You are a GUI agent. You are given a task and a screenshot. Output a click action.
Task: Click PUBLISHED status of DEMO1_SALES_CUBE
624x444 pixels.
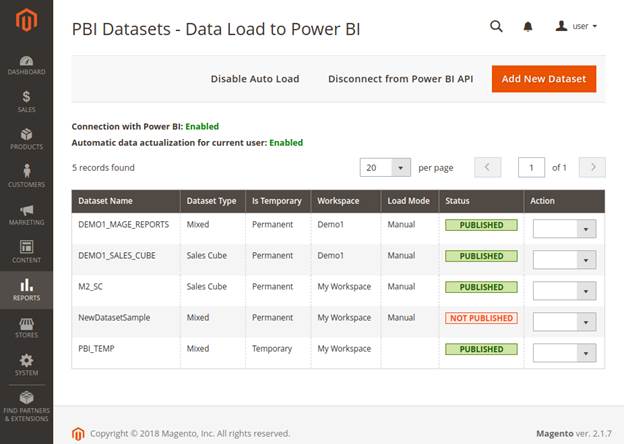[x=481, y=256]
